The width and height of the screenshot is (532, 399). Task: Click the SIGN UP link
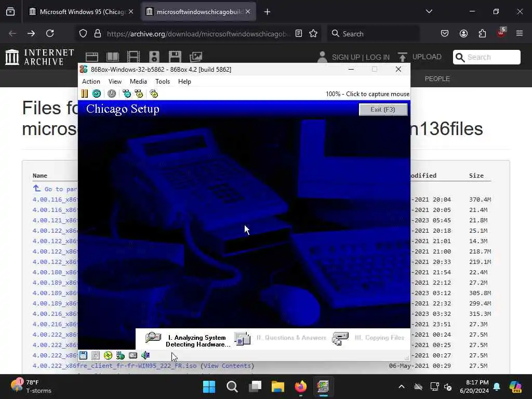point(345,57)
